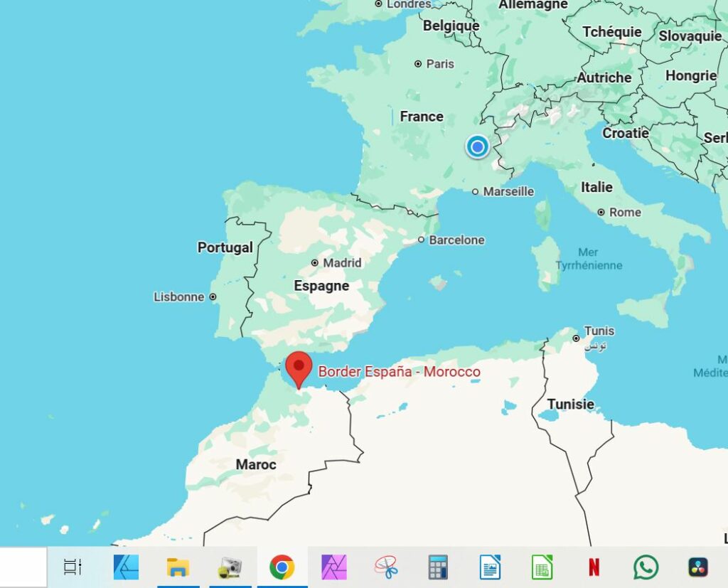
Task: Open the Calculator app in the taskbar
Action: point(438,567)
